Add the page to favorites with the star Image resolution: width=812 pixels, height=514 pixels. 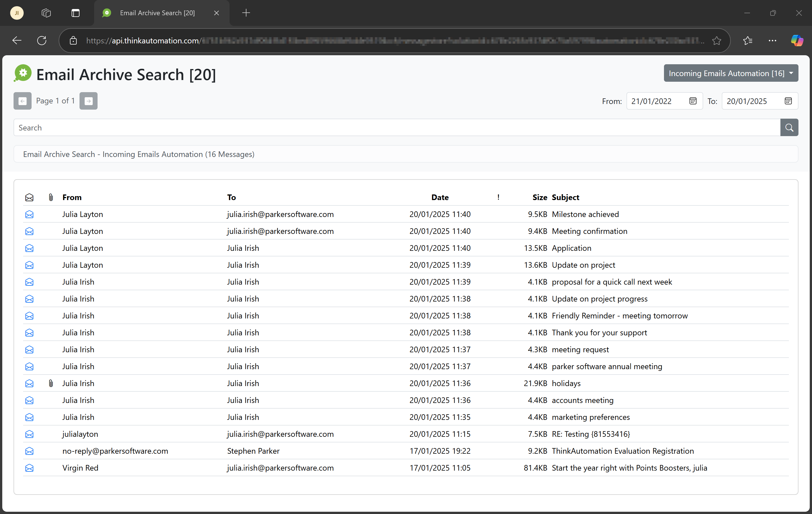click(717, 41)
